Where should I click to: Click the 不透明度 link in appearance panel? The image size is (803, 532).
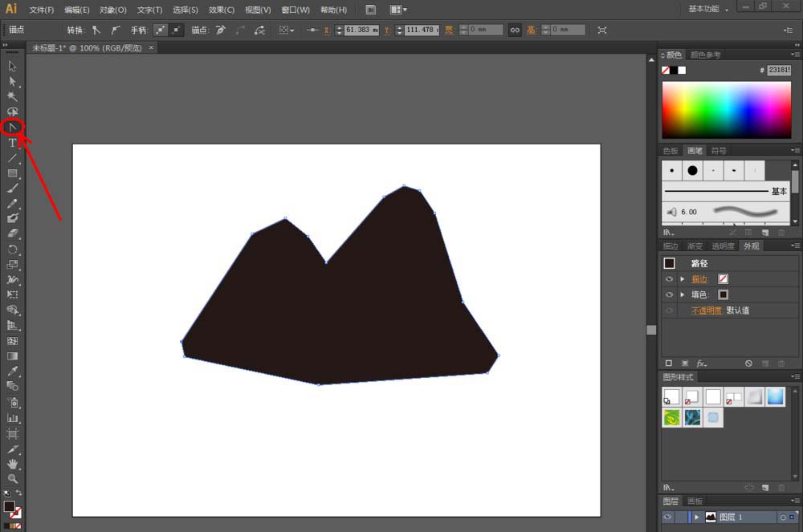point(706,311)
